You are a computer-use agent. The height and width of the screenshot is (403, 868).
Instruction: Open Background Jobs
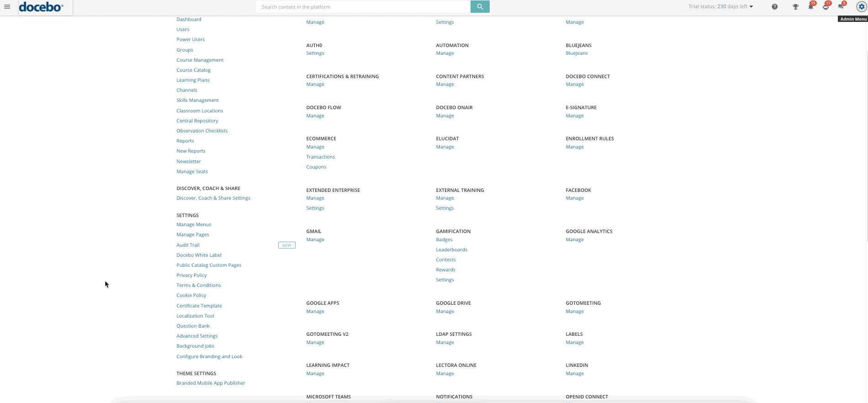pyautogui.click(x=195, y=346)
